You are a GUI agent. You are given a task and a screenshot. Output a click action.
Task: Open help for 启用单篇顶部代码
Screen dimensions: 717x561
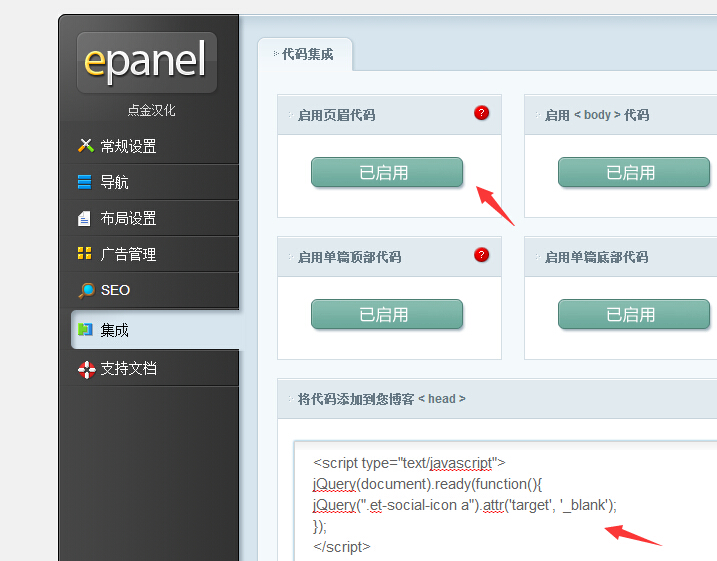click(482, 255)
